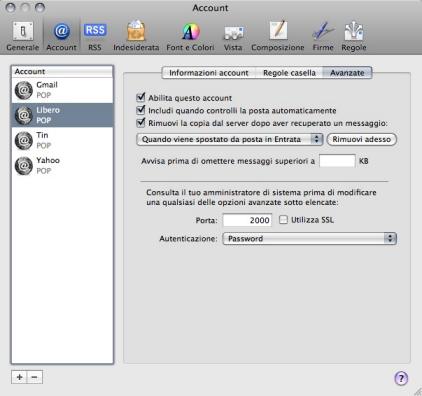Enable the 'Utilizza SSL' checkbox
Image resolution: width=422 pixels, height=396 pixels.
[283, 220]
